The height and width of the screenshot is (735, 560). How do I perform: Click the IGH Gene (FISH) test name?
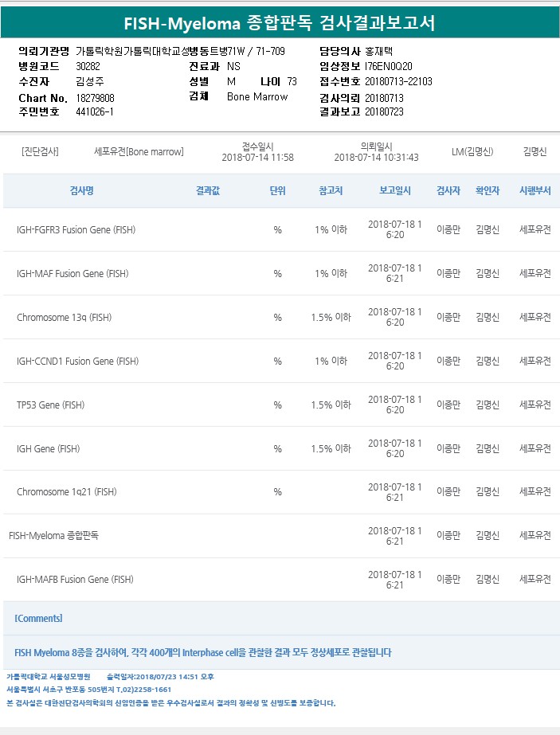(x=48, y=449)
